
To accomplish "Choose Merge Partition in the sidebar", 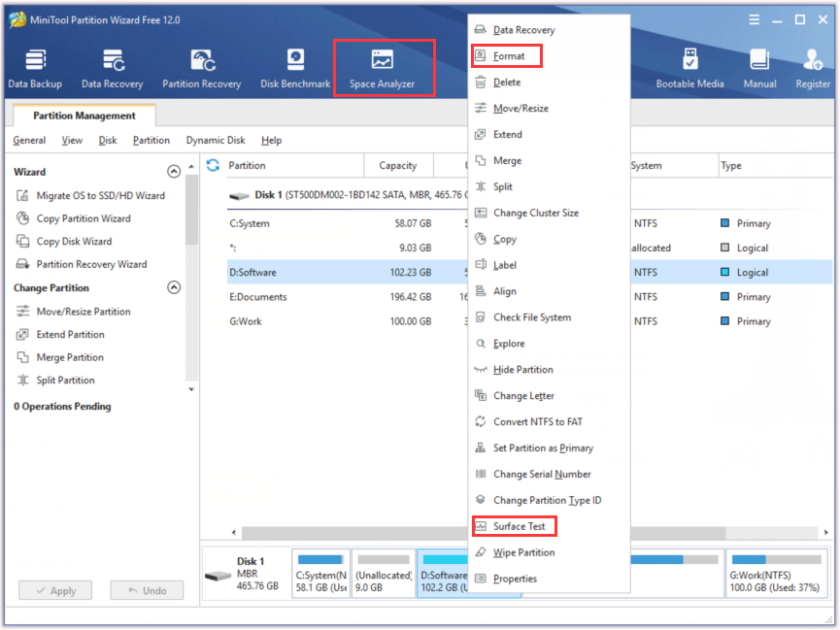I will pyautogui.click(x=60, y=357).
